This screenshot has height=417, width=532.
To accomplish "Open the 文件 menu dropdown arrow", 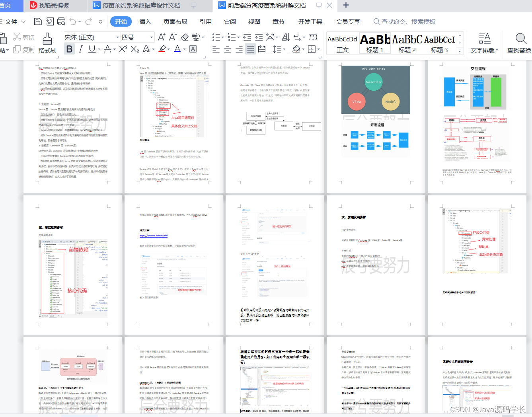I will click(23, 21).
